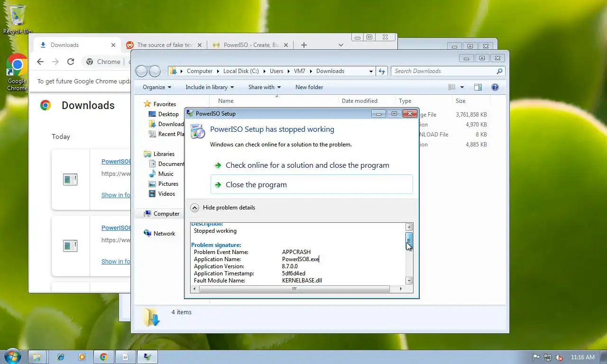Click the Chrome forward arrow
The image size is (607, 364).
[55, 62]
